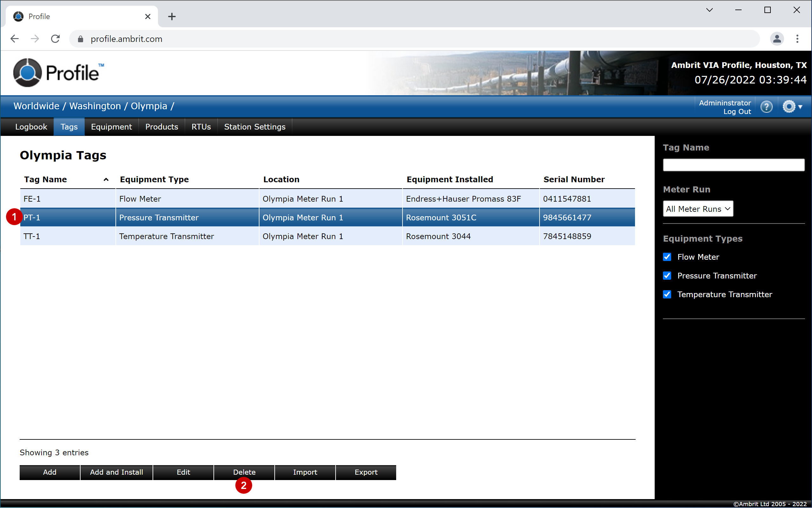812x508 pixels.
Task: Click the Import button
Action: [305, 472]
